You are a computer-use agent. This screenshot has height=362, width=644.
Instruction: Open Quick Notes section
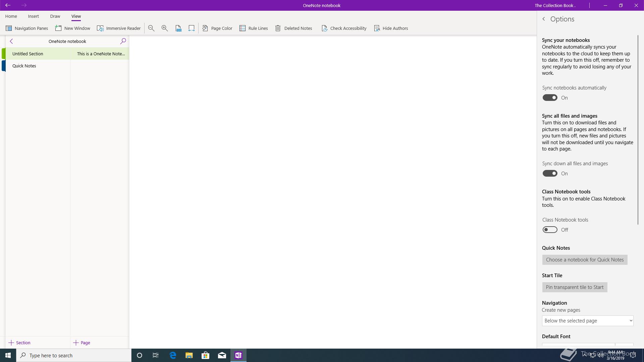38,66
